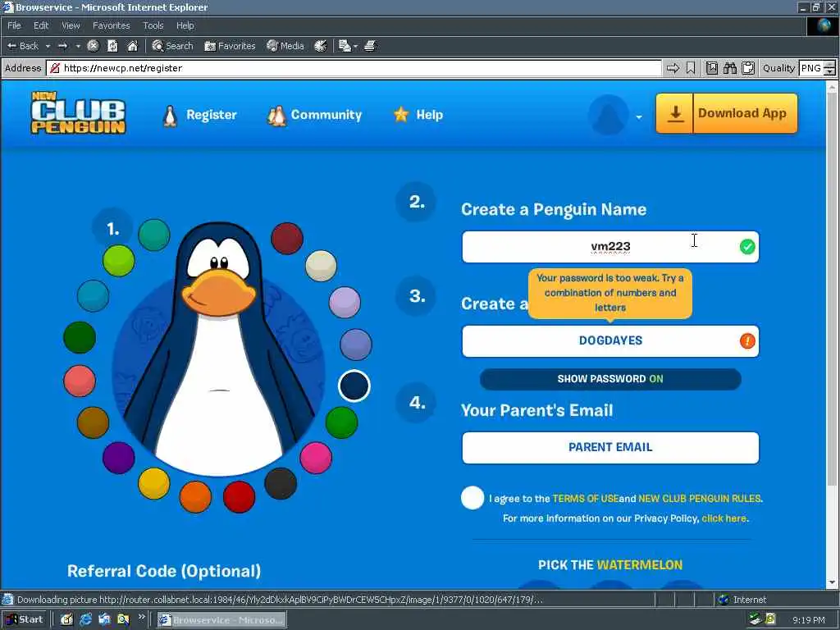This screenshot has height=630, width=840.
Task: Click the Forward arrow toolbar button
Action: (x=62, y=46)
